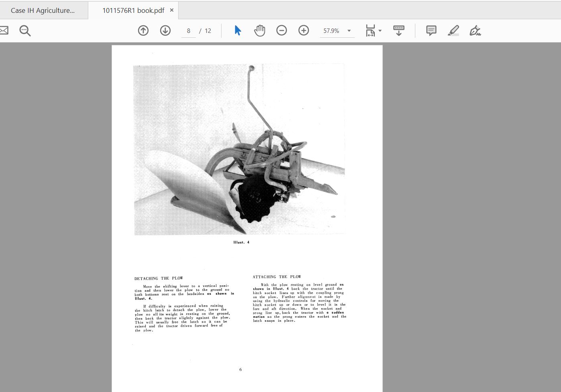Click the page number input field
The width and height of the screenshot is (561, 392).
coord(188,31)
